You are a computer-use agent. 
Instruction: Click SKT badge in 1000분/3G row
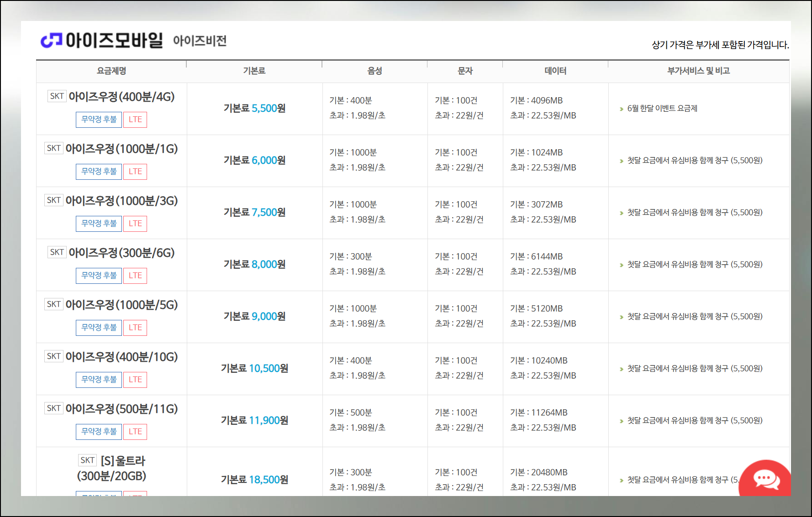coord(53,200)
